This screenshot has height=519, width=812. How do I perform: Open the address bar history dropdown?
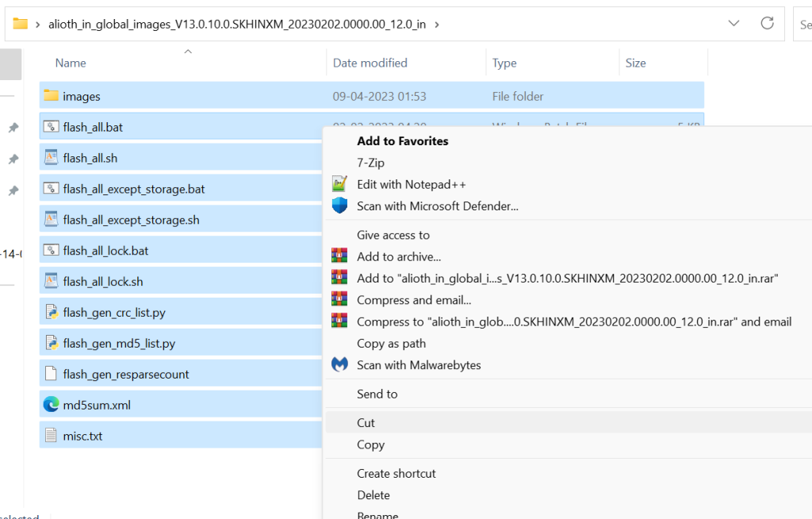734,24
